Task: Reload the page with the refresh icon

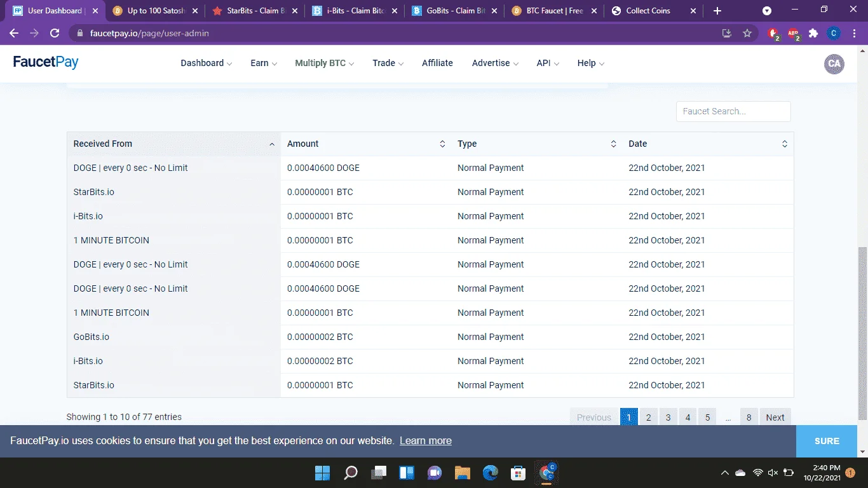Action: pos(55,33)
